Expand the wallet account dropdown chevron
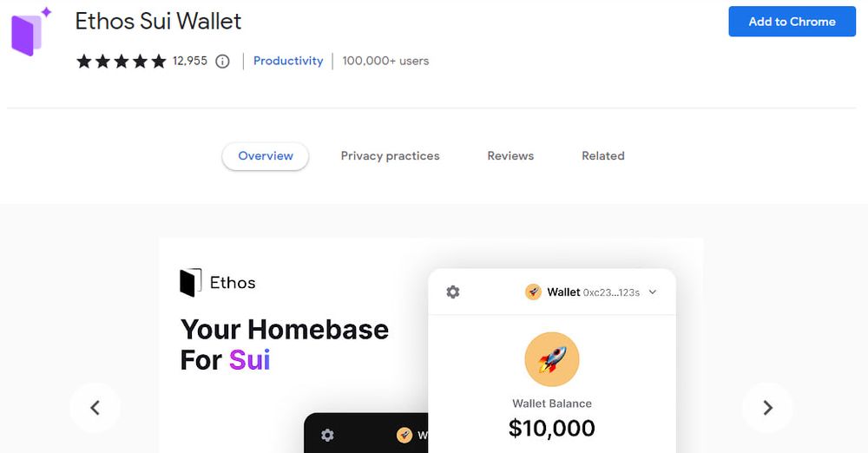868x453 pixels. (x=653, y=292)
